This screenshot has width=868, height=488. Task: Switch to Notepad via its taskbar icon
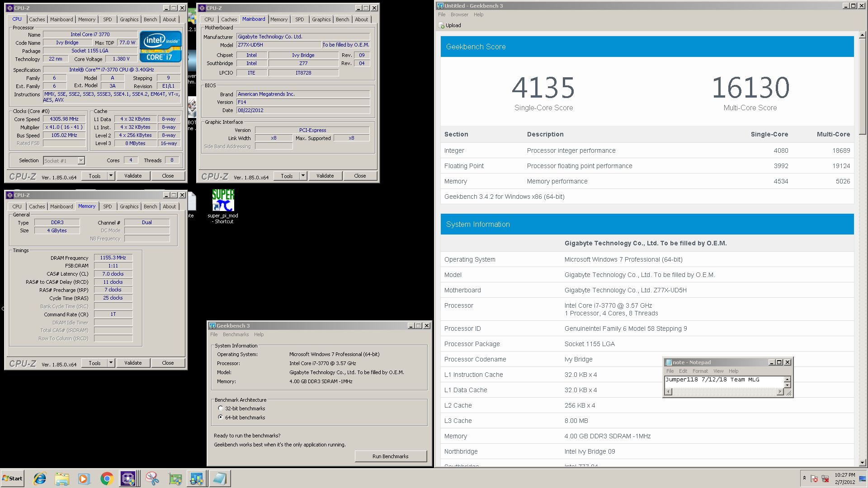pos(220,479)
